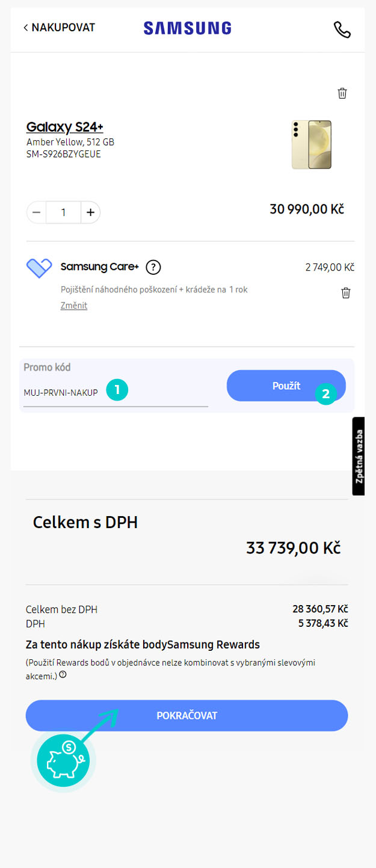Viewport: 376px width, 868px height.
Task: Decrease quantity with the minus button
Action: (x=37, y=212)
